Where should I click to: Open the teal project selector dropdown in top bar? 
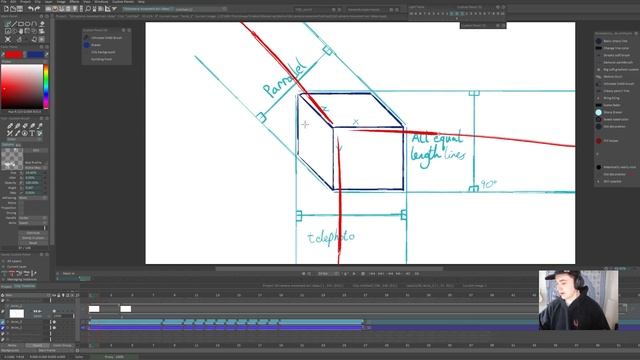tap(148, 9)
